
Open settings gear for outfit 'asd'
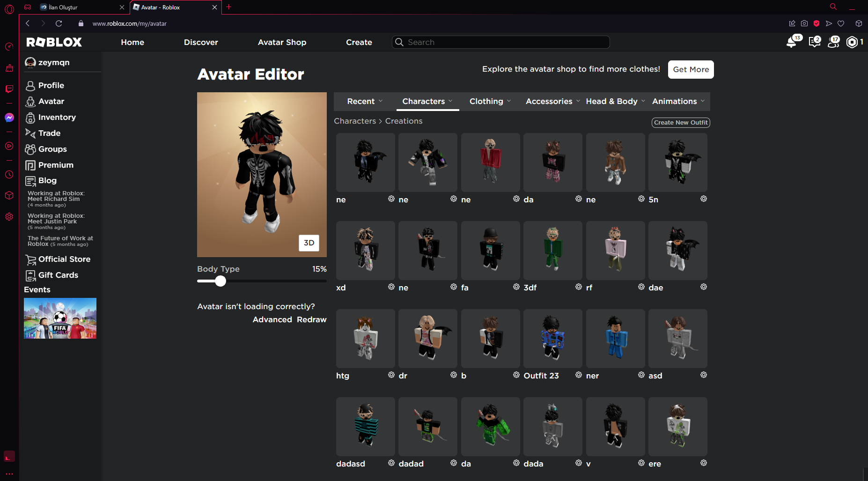[704, 375]
